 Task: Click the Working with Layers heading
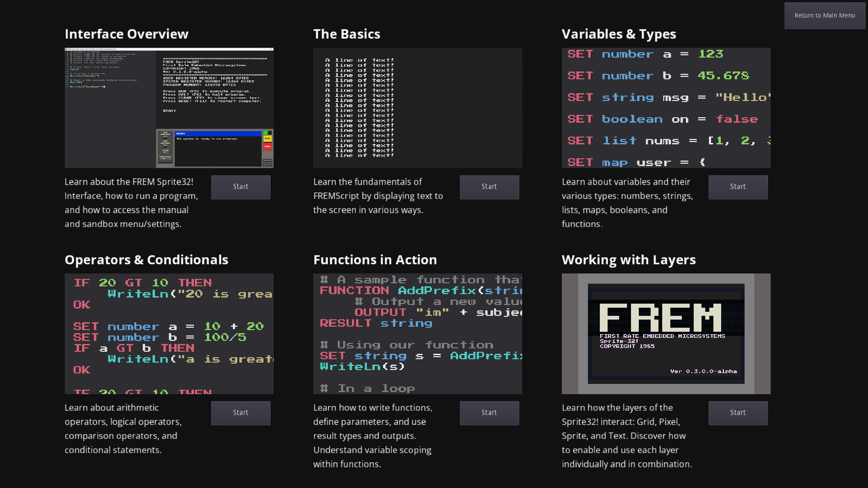click(629, 260)
